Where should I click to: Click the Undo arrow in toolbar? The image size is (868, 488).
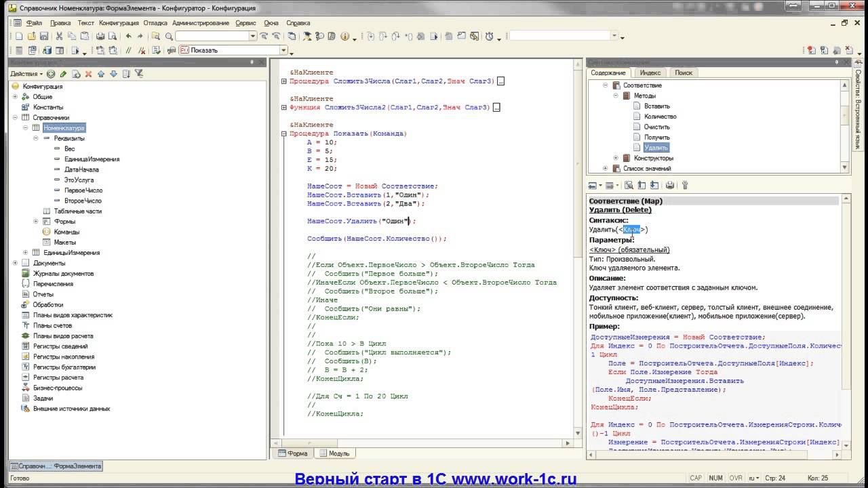(x=129, y=36)
